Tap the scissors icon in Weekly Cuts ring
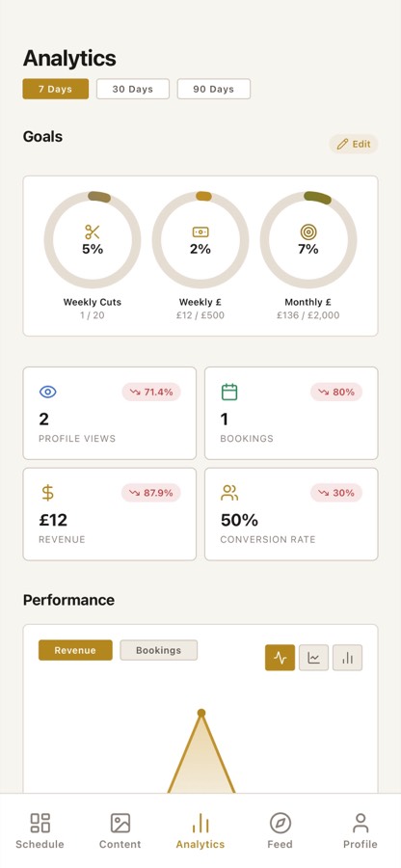The image size is (401, 868). (x=93, y=231)
